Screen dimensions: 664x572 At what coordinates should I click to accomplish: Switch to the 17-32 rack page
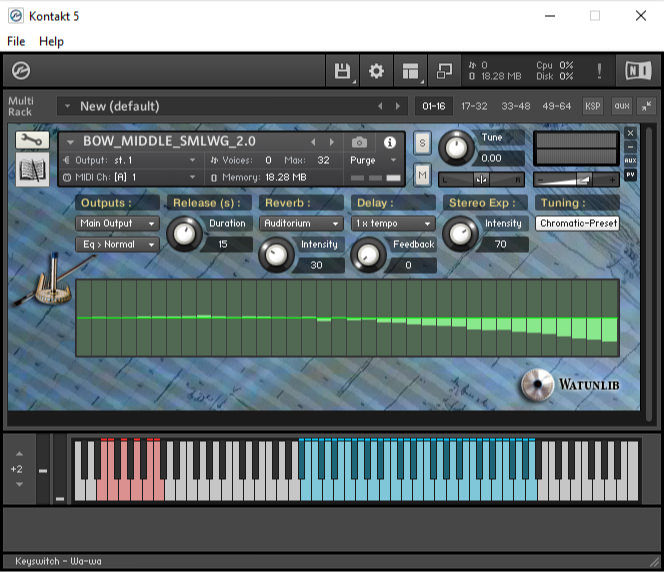[x=474, y=106]
